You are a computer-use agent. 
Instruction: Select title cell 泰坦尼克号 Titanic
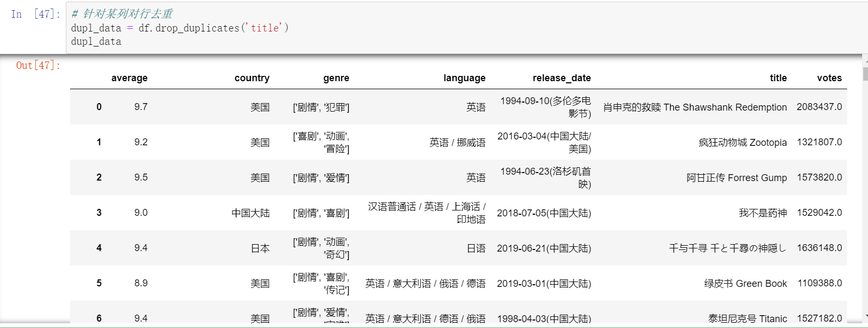pos(748,319)
